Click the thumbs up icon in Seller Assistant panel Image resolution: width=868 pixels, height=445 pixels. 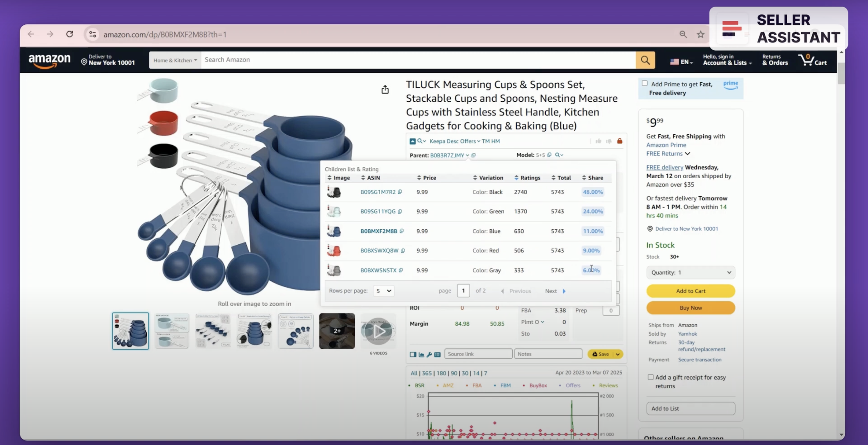coord(598,141)
